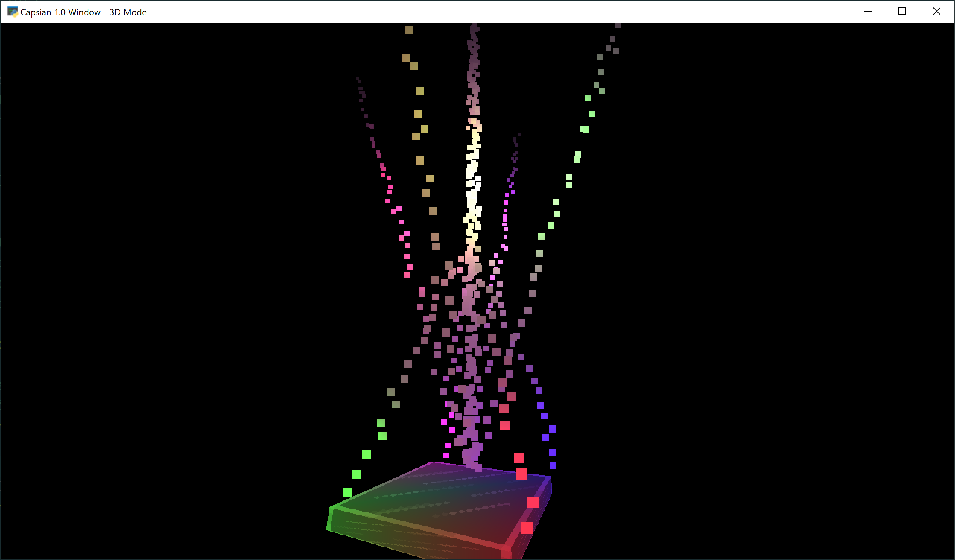Click the lowest blue particle above platform's right corner
This screenshot has height=560, width=955.
(x=553, y=466)
